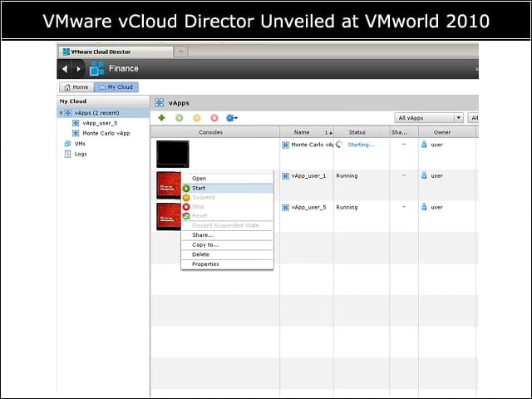
Task: Click the vApp icon beside Monte Carlo row
Action: coord(286,145)
